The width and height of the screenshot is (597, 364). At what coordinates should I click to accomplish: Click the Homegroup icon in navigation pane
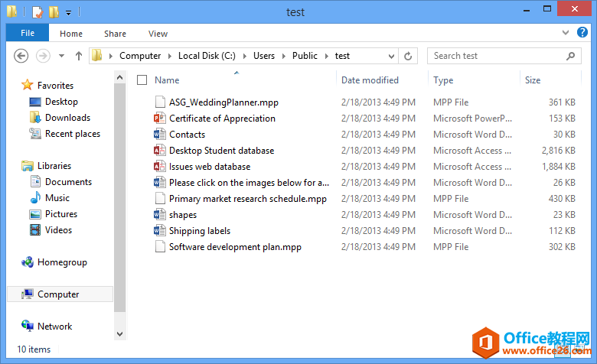tap(28, 262)
